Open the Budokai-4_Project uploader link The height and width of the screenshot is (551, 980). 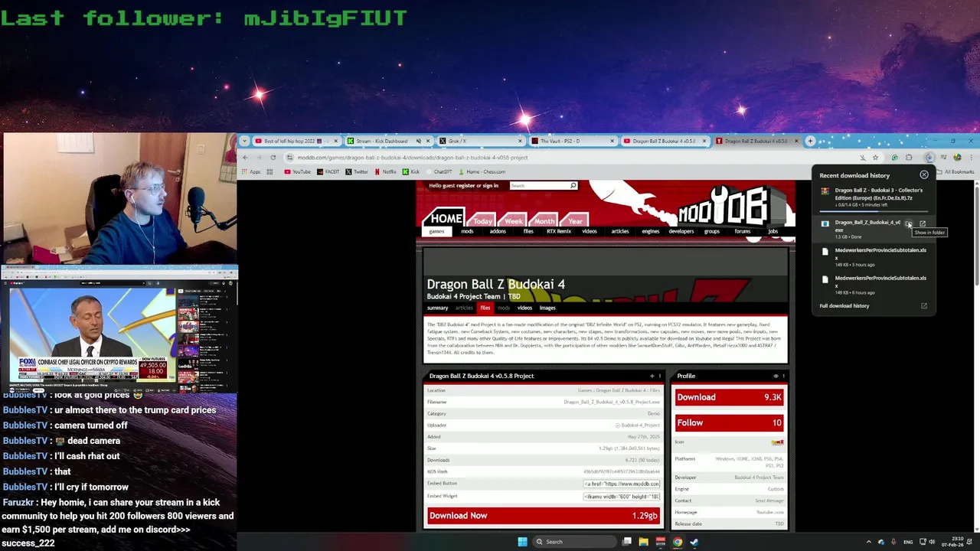coord(639,425)
